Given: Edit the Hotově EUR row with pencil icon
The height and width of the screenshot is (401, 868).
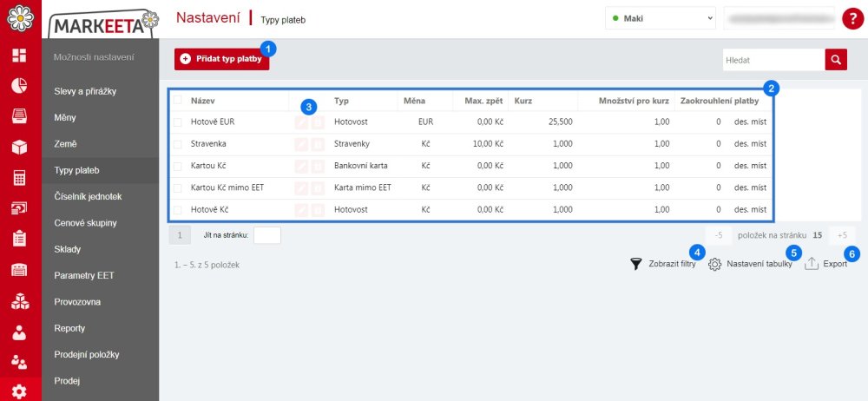Looking at the screenshot, I should [x=301, y=122].
